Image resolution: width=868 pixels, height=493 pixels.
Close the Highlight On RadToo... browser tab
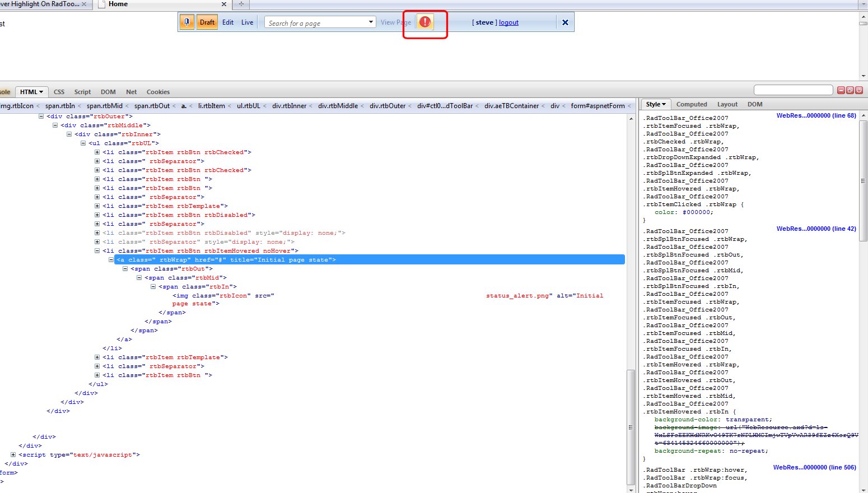tap(84, 4)
